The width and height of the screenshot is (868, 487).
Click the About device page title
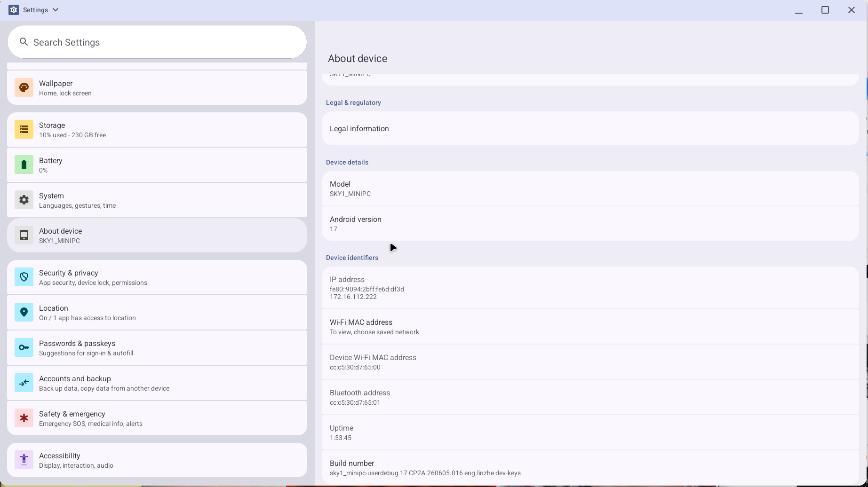(x=358, y=59)
